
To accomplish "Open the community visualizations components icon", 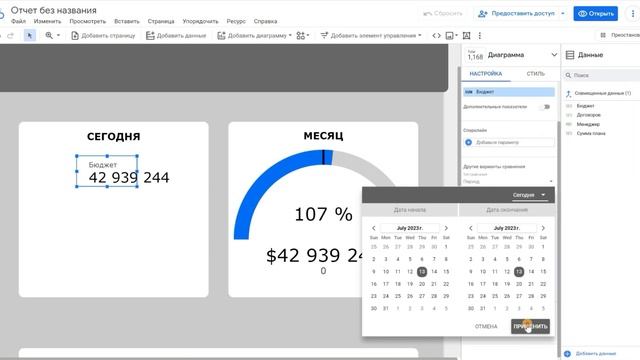I will 301,36.
